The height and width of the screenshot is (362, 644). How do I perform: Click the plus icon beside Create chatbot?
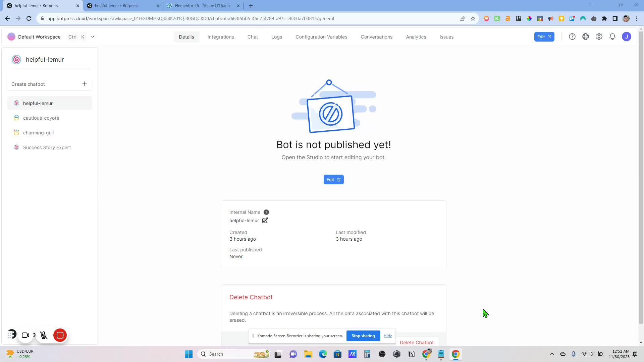click(85, 84)
